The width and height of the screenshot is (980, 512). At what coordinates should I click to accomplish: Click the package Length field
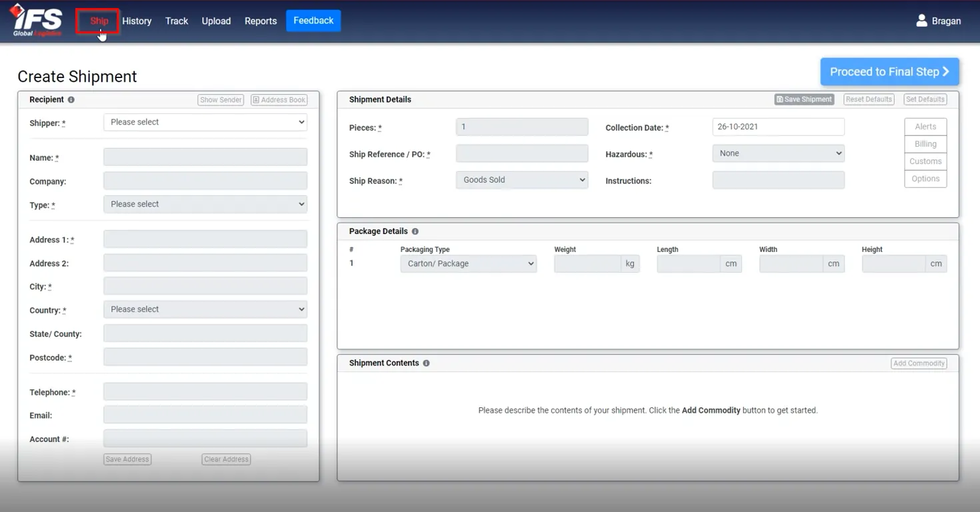tap(689, 264)
